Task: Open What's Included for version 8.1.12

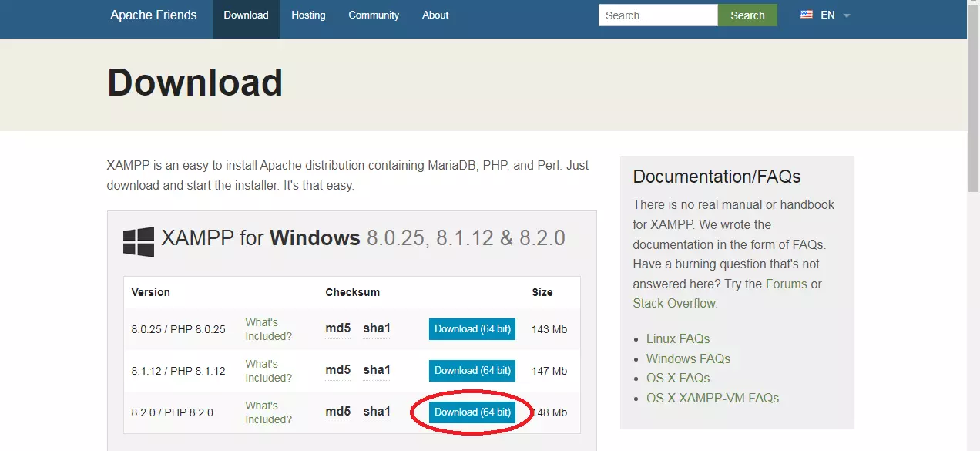Action: point(269,371)
